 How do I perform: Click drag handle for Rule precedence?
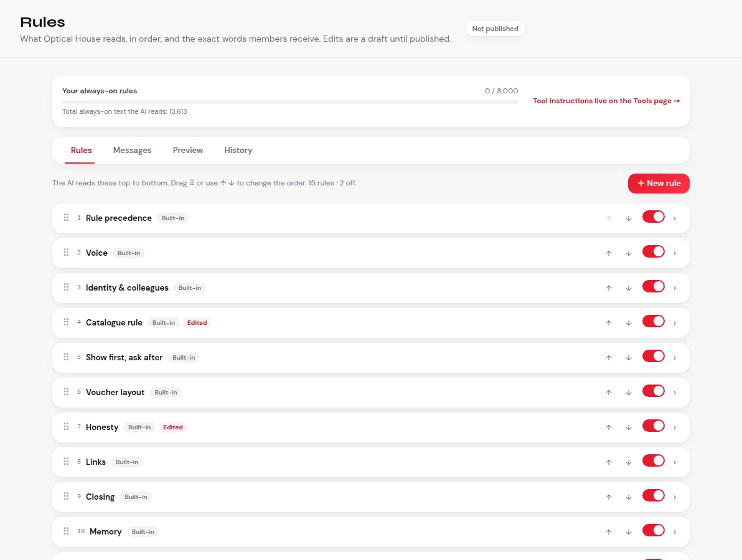66,218
